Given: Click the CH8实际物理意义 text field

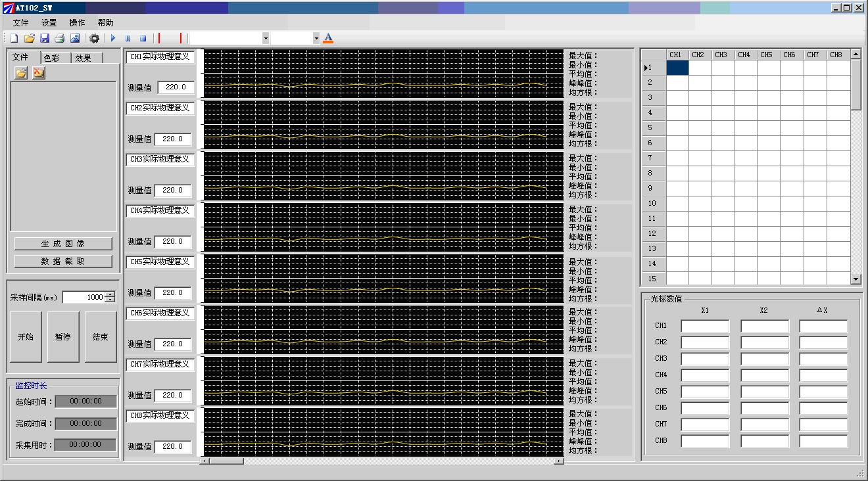Looking at the screenshot, I should [160, 416].
